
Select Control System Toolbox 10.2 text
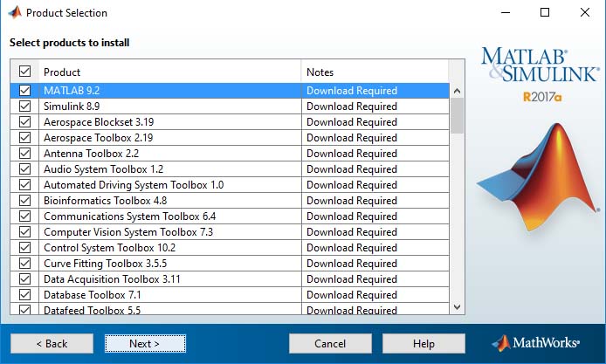click(109, 248)
